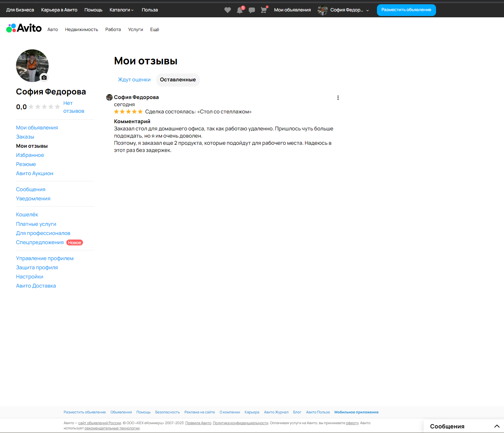This screenshot has height=433, width=504.
Task: Expand the Каталоги dropdown menu
Action: [122, 10]
